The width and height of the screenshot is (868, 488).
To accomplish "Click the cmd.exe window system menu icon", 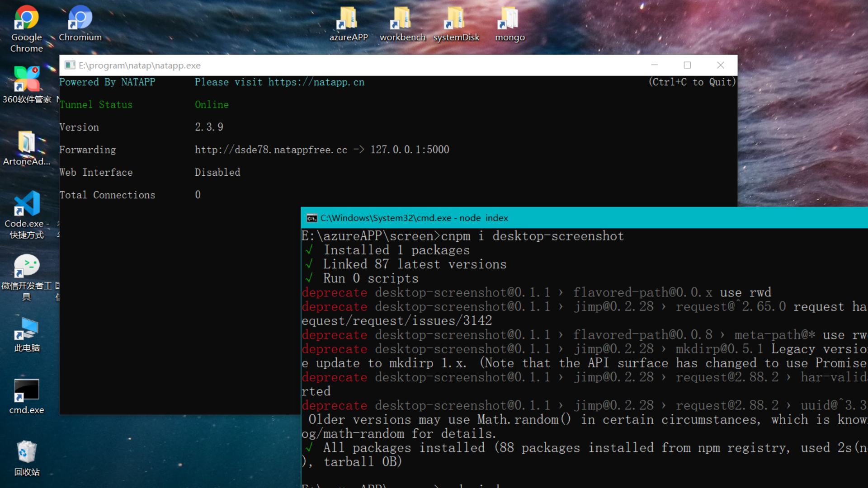I will [x=311, y=218].
